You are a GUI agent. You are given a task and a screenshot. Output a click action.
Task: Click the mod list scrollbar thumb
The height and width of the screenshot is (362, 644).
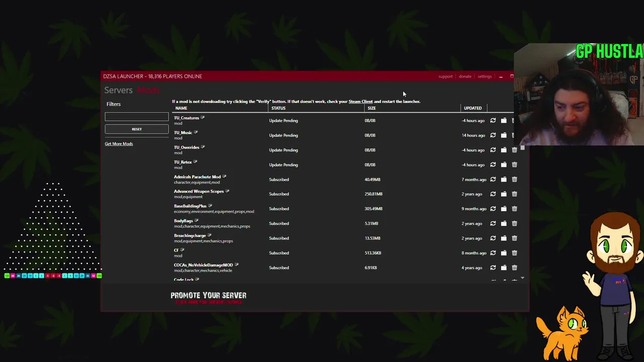pos(522,148)
